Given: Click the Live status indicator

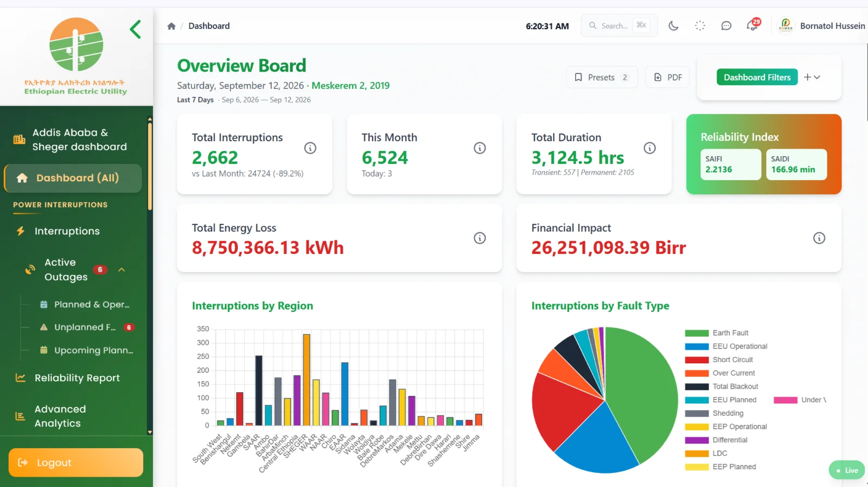Looking at the screenshot, I should click(x=847, y=470).
